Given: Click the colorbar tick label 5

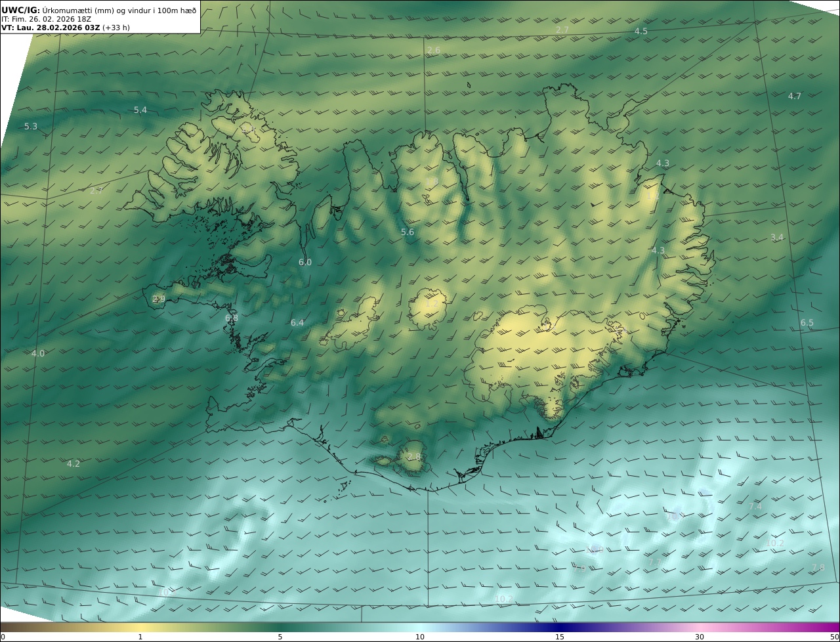Looking at the screenshot, I should click(280, 637).
